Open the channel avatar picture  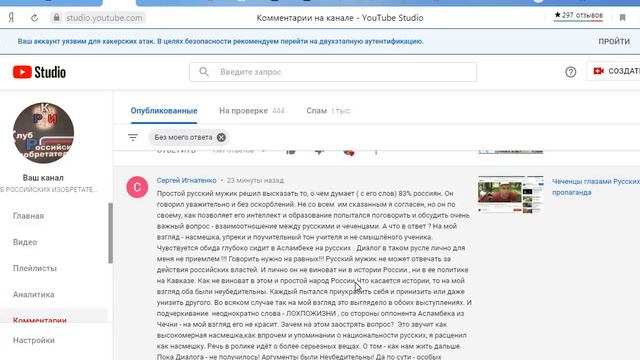(43, 133)
